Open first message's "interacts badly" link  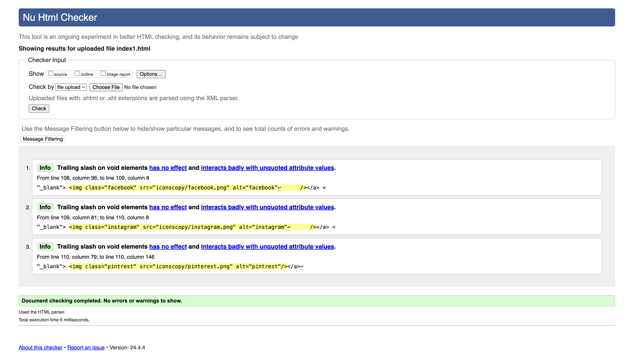267,168
